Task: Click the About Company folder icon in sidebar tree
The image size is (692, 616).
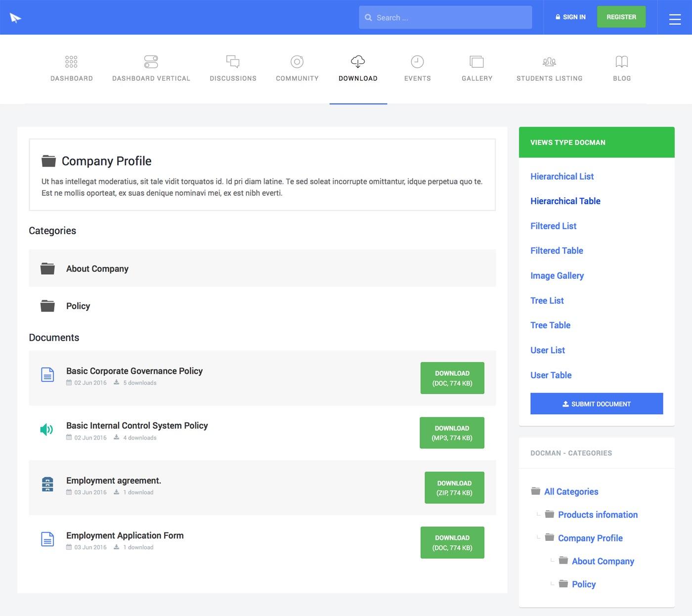Action: click(x=563, y=561)
